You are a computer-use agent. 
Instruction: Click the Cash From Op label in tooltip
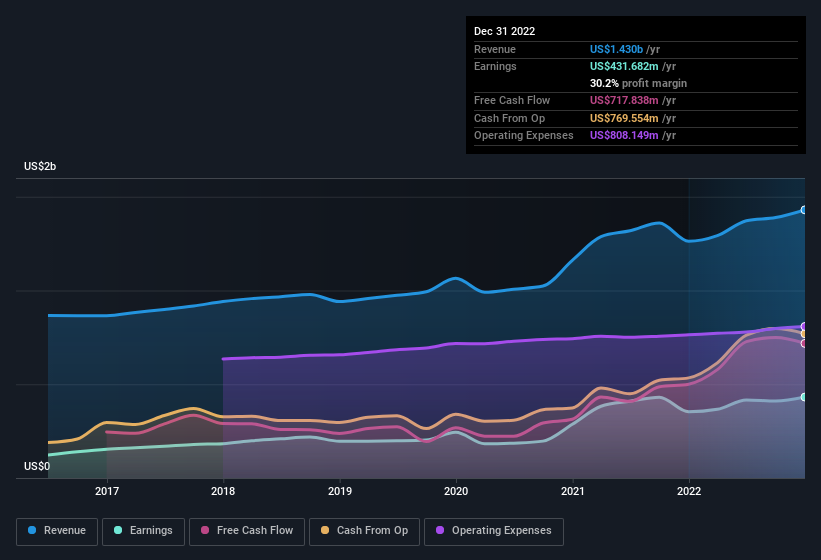click(x=509, y=118)
